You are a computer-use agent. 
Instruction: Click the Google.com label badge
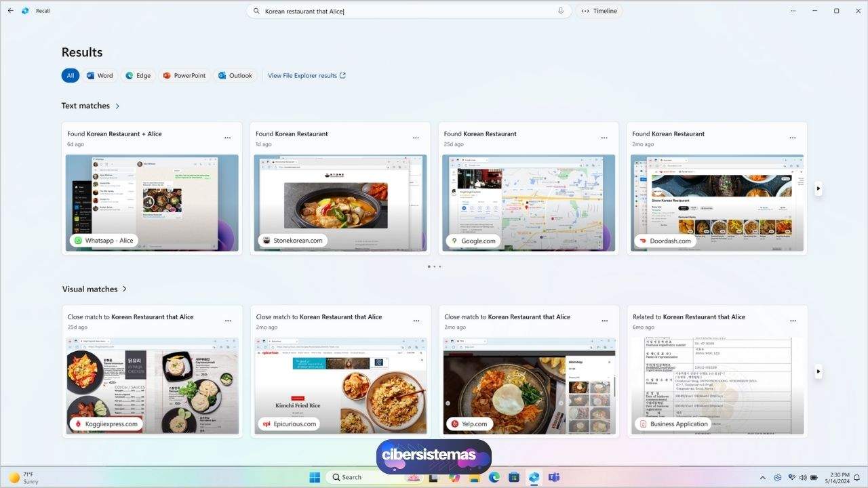click(473, 241)
